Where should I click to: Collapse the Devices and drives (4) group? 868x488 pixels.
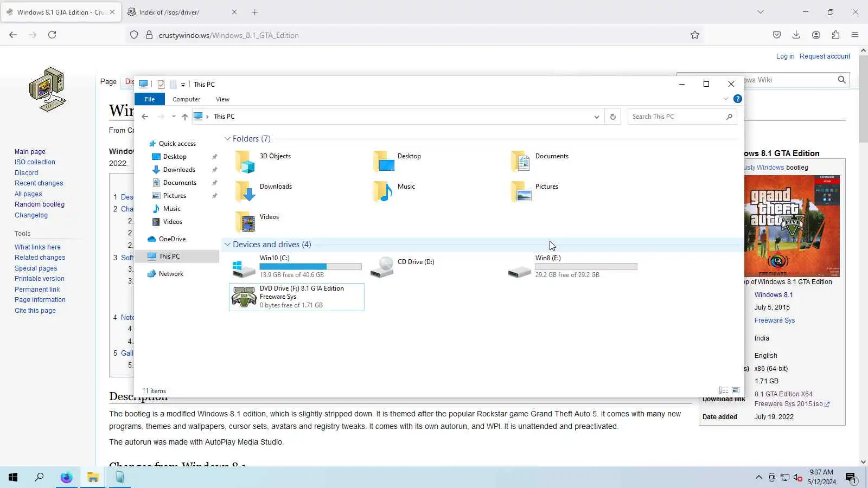pos(228,245)
